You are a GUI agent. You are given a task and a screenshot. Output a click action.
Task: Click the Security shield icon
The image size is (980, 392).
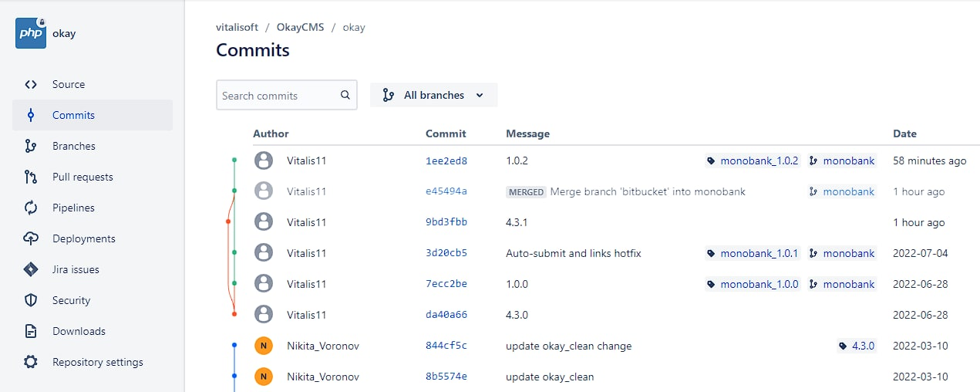[31, 301]
